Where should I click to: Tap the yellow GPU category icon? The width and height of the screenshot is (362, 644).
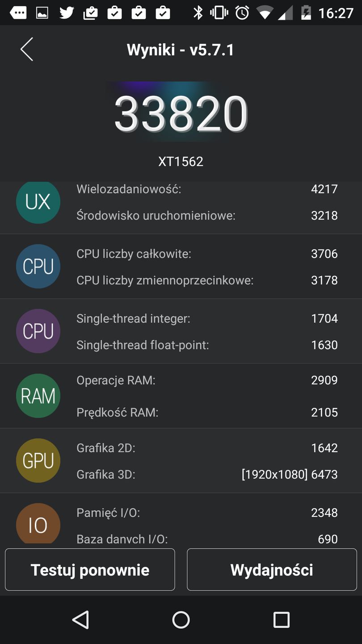point(38,461)
